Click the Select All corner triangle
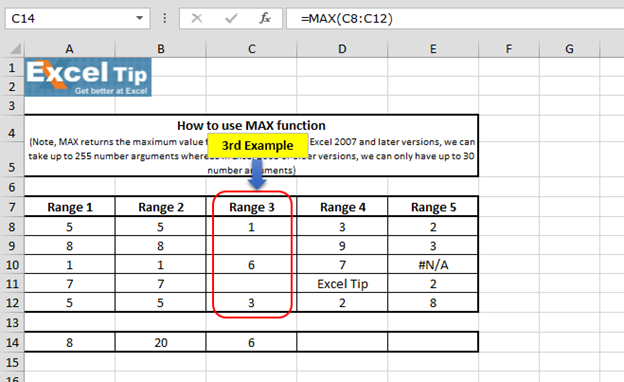624x382 pixels. [x=15, y=49]
